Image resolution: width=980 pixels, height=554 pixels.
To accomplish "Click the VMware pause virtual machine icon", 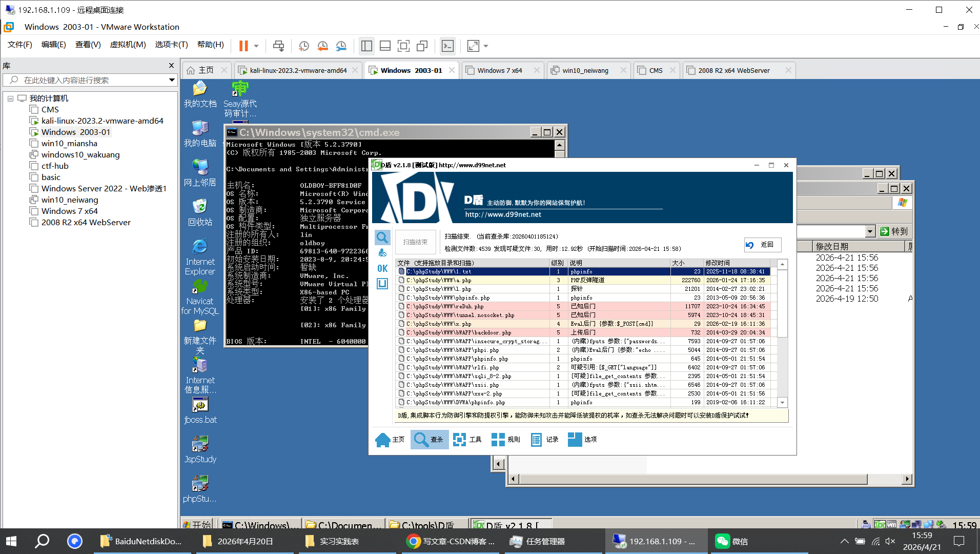I will coord(243,46).
